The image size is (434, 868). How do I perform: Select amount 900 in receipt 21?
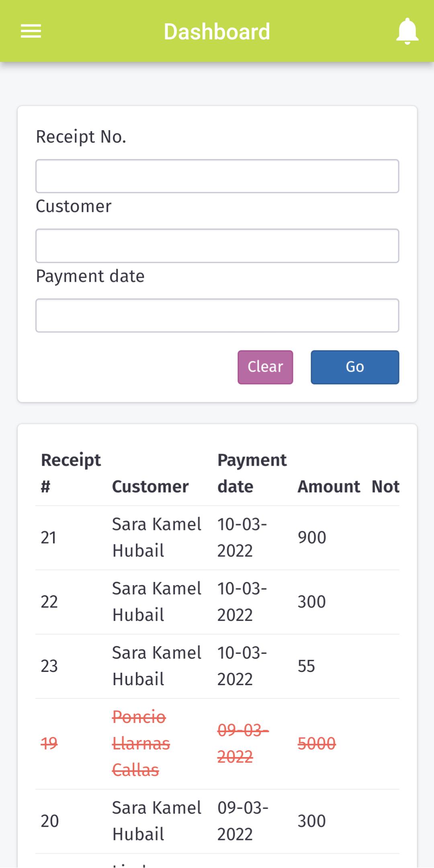pyautogui.click(x=312, y=538)
